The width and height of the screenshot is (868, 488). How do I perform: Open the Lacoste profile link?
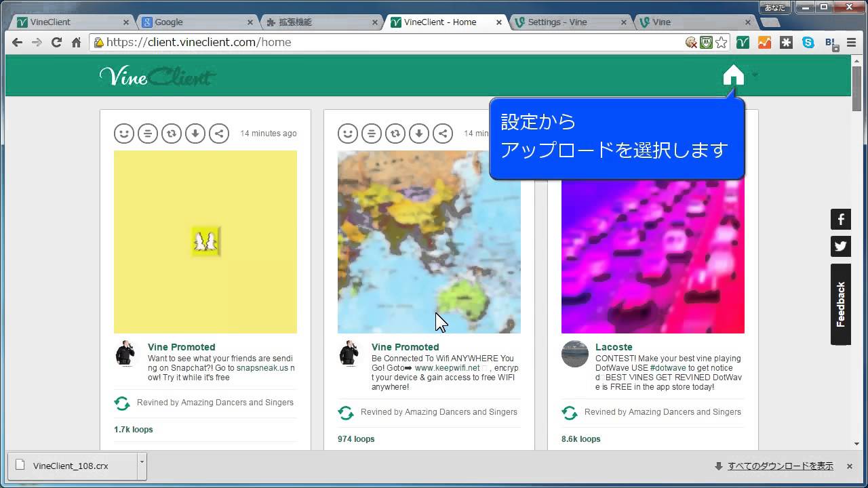click(614, 347)
